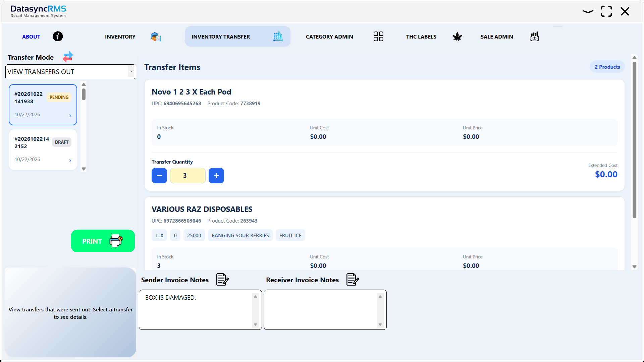Click the transfer list scrollbar up arrow
Viewport: 644px width, 362px height.
[x=84, y=84]
